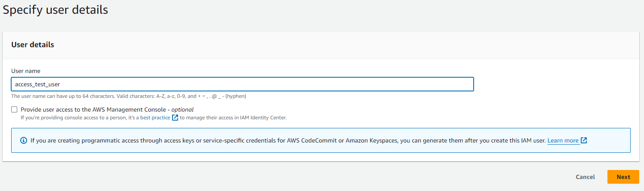644x191 pixels.
Task: Follow the 'Learn more' link
Action: pos(563,140)
